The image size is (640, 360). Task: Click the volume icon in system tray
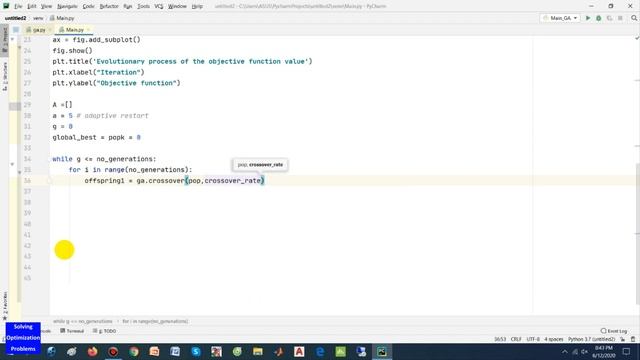(584, 351)
